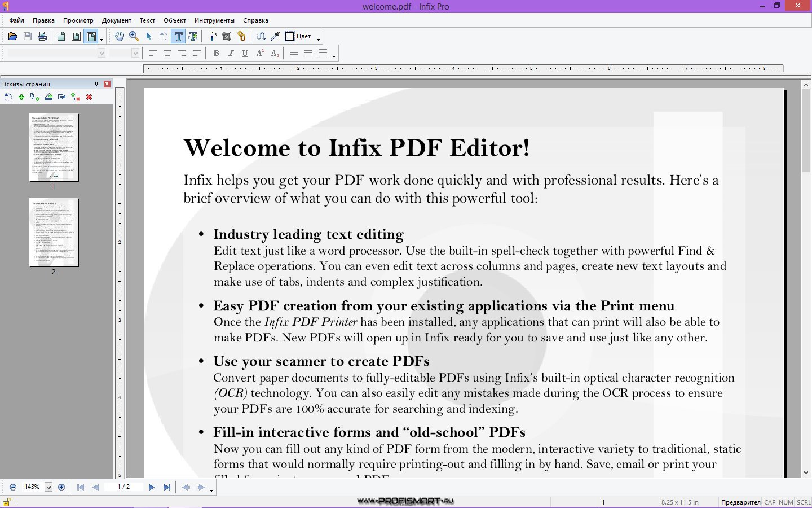This screenshot has width=812, height=508.
Task: Select the Eyedropper color picker tool
Action: click(275, 37)
